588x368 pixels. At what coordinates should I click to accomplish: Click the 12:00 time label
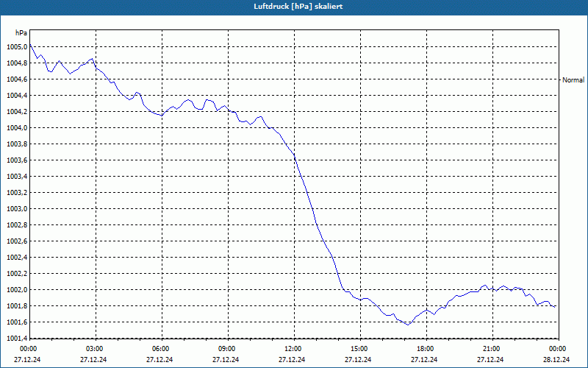tap(293, 349)
